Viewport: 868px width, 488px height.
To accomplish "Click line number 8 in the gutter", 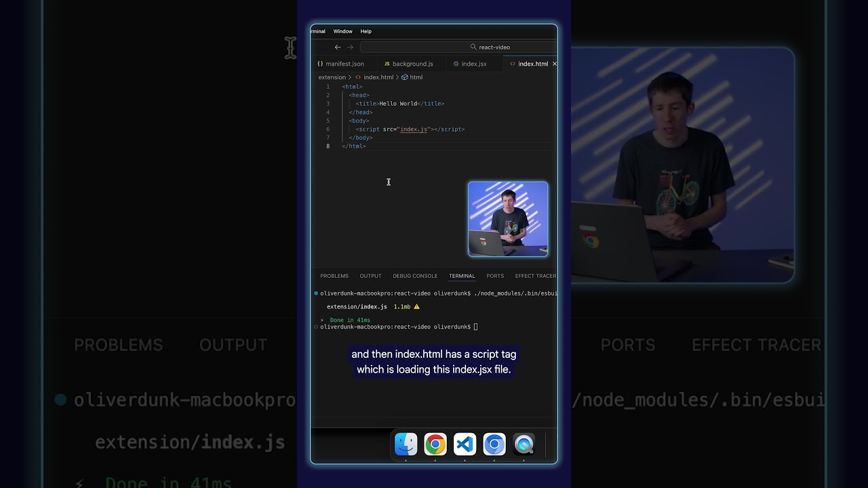I will (328, 146).
